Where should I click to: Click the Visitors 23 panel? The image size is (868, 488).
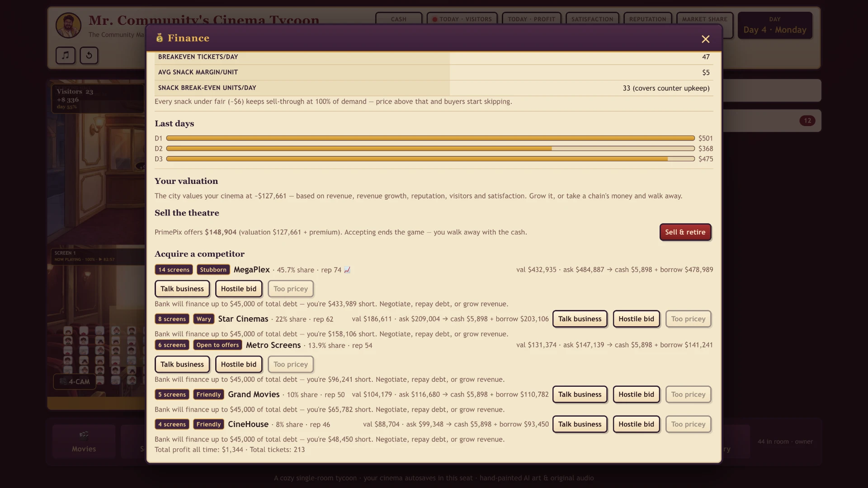point(97,99)
